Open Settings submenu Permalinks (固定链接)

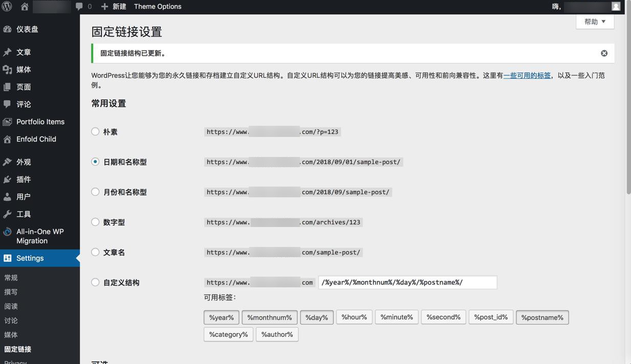point(18,349)
